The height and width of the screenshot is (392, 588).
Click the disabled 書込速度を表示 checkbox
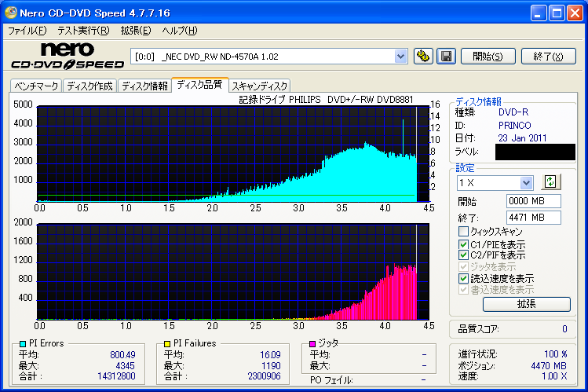(x=463, y=290)
